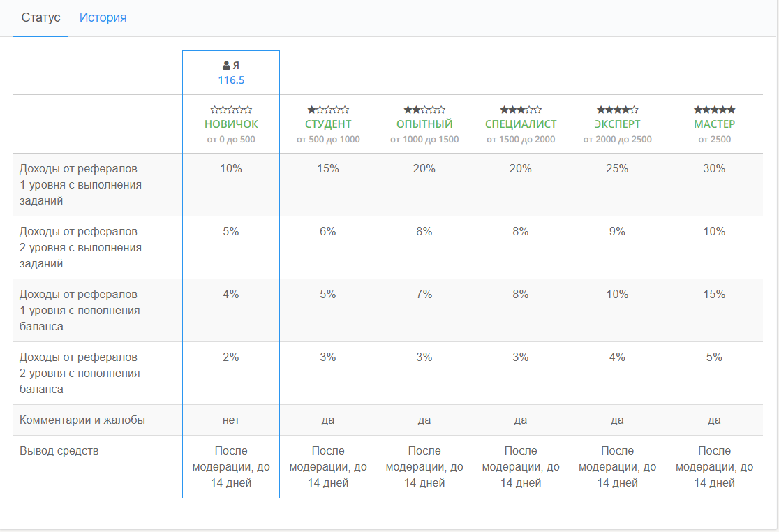Click the НОВИЧОК status heading

[x=231, y=124]
